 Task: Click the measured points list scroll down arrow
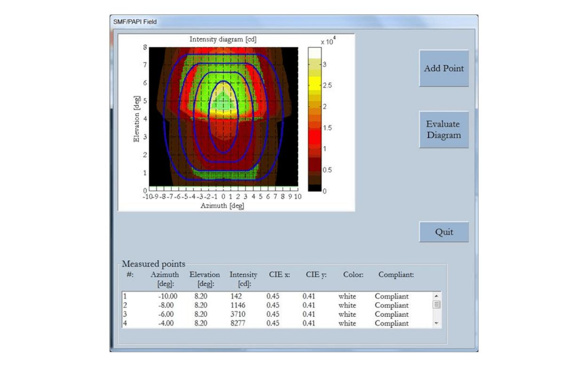pos(437,323)
